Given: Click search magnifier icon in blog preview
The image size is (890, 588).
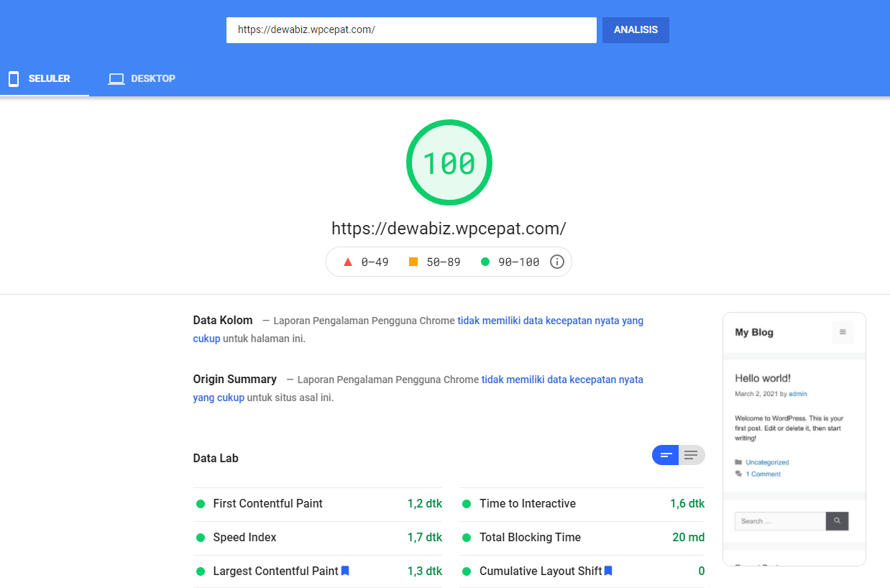Looking at the screenshot, I should (x=837, y=521).
